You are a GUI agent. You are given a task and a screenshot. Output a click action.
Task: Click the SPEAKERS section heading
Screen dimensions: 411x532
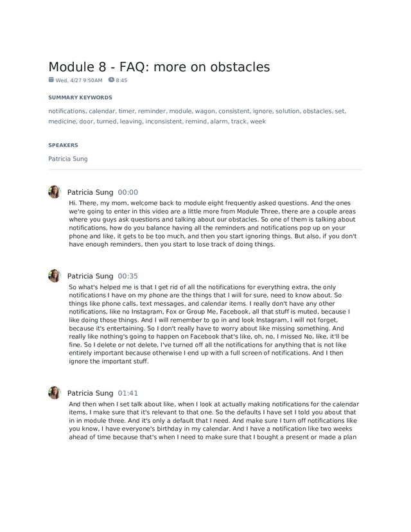pos(63,145)
